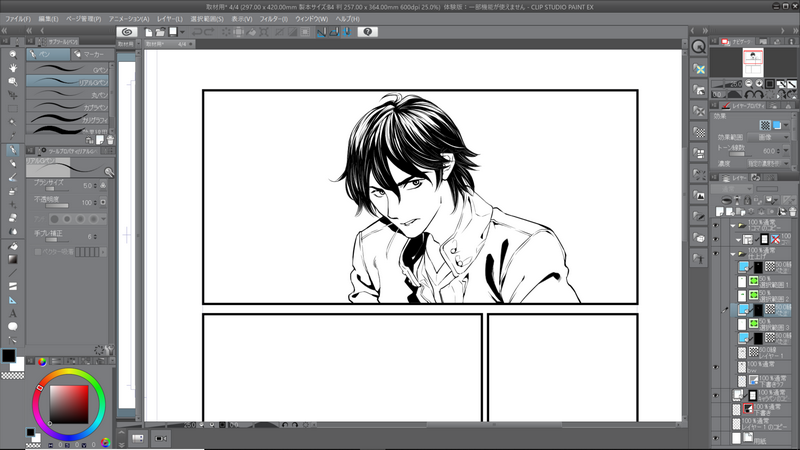The width and height of the screenshot is (800, 450).
Task: Select the Decoration sparkle tool
Action: 13,205
